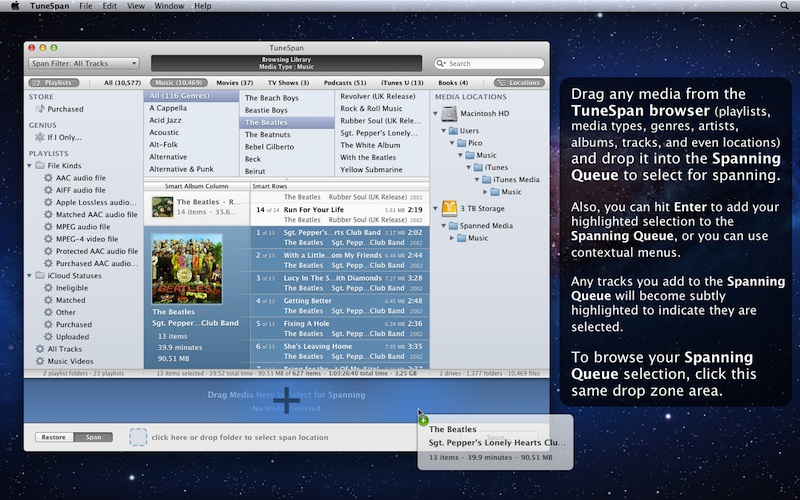
Task: Collapse the iCloud Statuses folder
Action: [29, 275]
